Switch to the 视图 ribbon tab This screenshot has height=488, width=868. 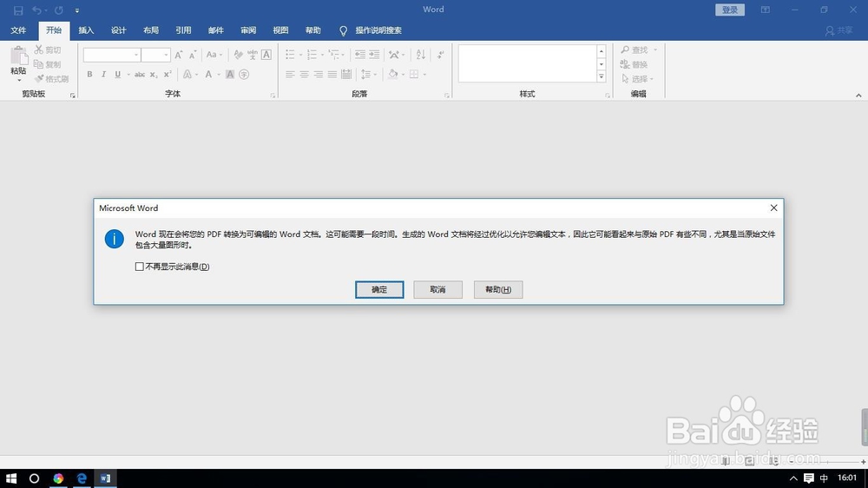tap(280, 30)
